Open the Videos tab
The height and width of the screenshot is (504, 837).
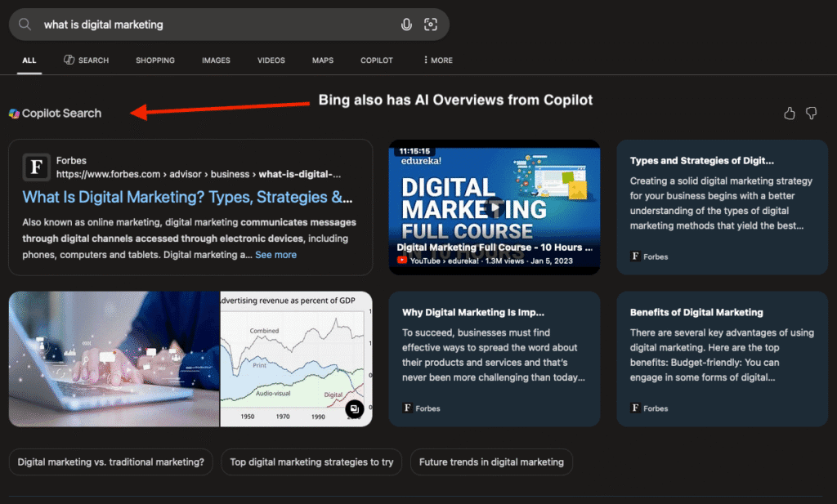point(271,60)
